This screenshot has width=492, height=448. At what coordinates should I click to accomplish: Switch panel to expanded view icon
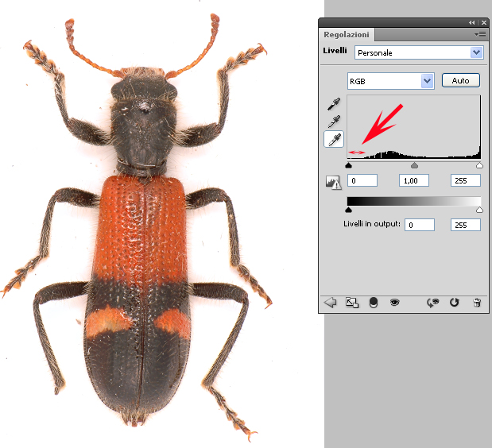point(352,303)
